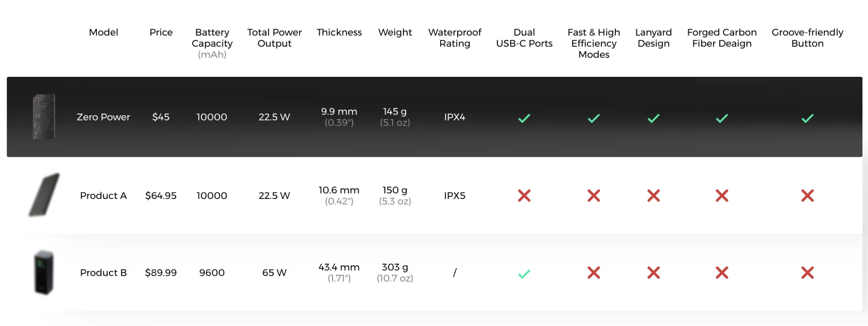
Task: Click the Waterproof Rating column header
Action: pyautogui.click(x=454, y=38)
